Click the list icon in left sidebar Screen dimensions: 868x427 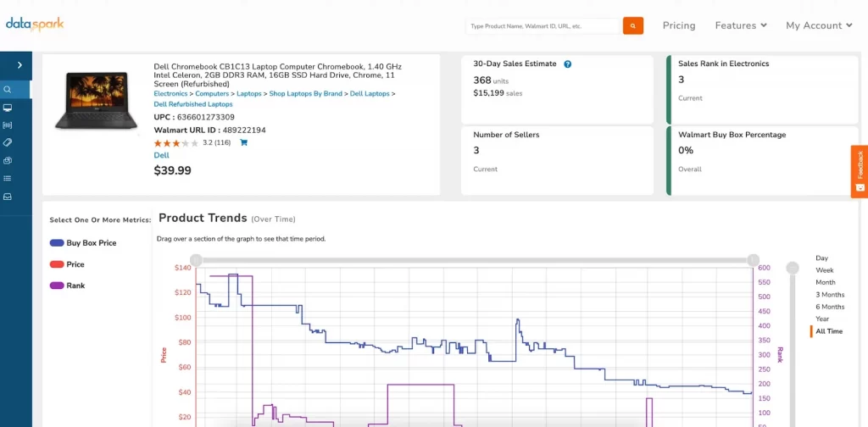[x=8, y=178]
